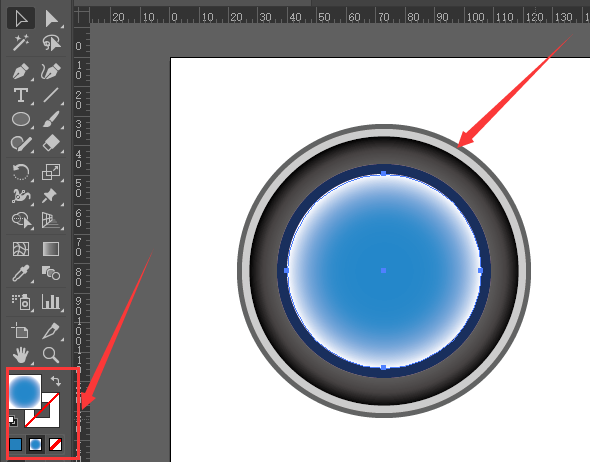Select the Lasso tool
The image size is (590, 462).
(51, 43)
